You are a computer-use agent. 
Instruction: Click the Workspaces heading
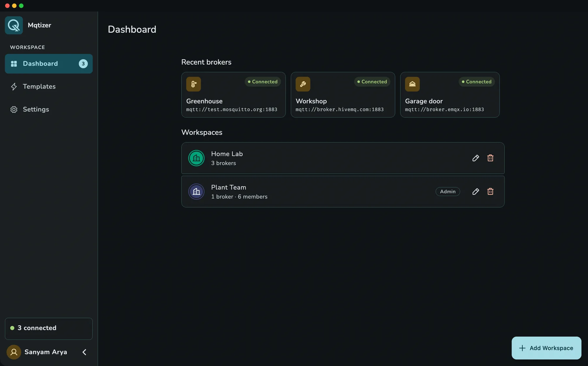pos(202,132)
